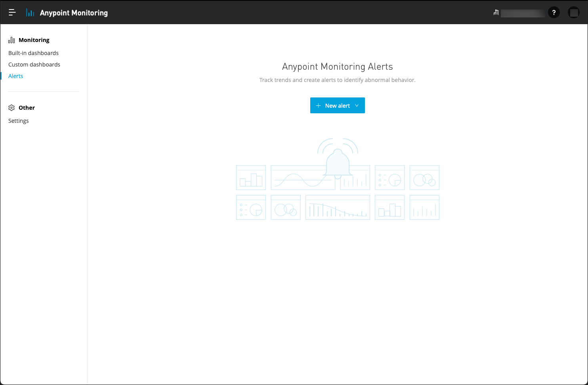The image size is (588, 385).
Task: Click the Anypoint Monitoring title
Action: pyautogui.click(x=74, y=13)
